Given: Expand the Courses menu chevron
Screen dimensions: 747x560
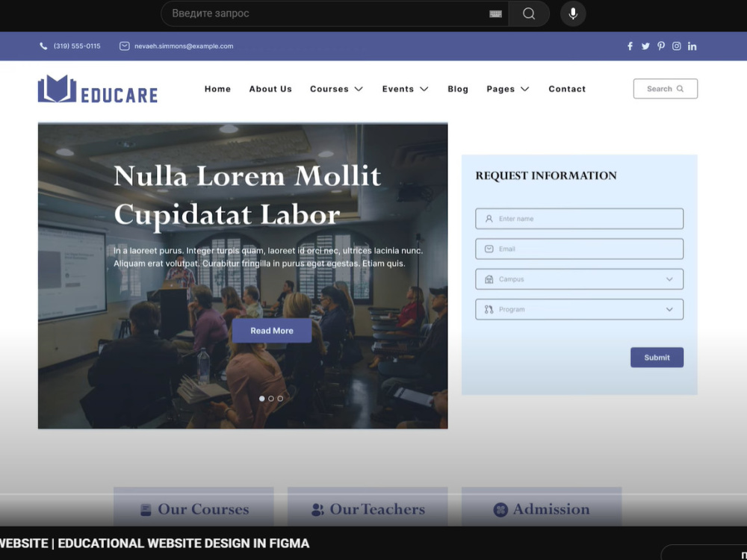Looking at the screenshot, I should pyautogui.click(x=359, y=89).
